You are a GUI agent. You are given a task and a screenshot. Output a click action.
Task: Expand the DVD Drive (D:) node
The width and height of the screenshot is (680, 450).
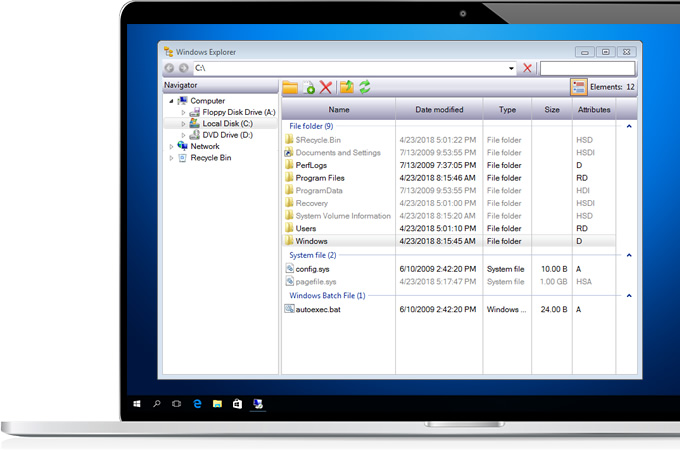183,135
